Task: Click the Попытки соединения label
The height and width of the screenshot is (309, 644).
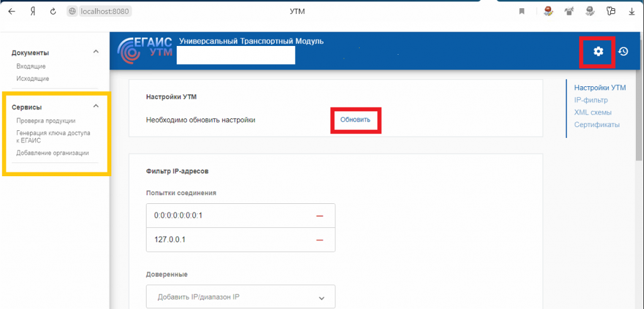Action: pos(181,193)
